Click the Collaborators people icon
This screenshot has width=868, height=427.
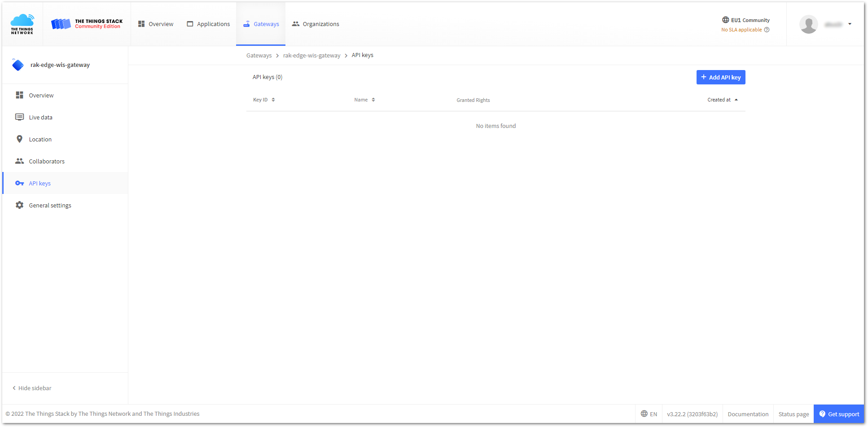[19, 161]
